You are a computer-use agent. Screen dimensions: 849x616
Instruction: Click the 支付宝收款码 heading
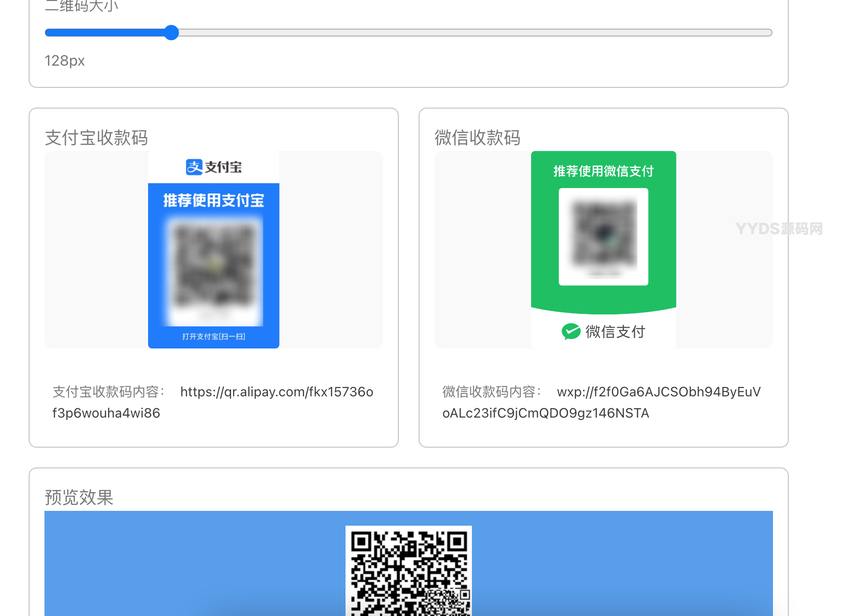pyautogui.click(x=96, y=138)
